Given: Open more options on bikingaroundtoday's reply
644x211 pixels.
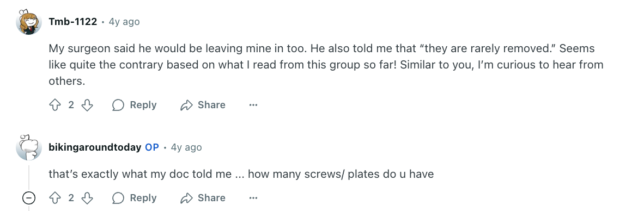Looking at the screenshot, I should pos(253,198).
